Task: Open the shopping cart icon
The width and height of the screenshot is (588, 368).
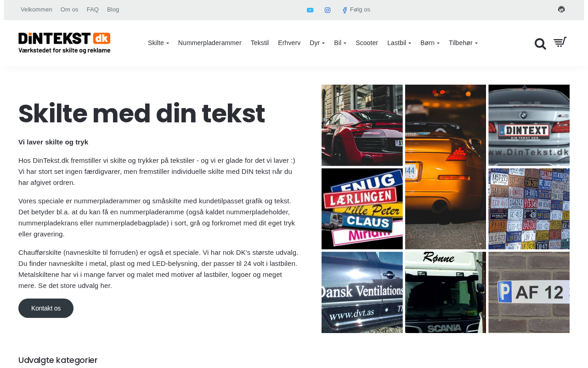Action: [x=560, y=42]
